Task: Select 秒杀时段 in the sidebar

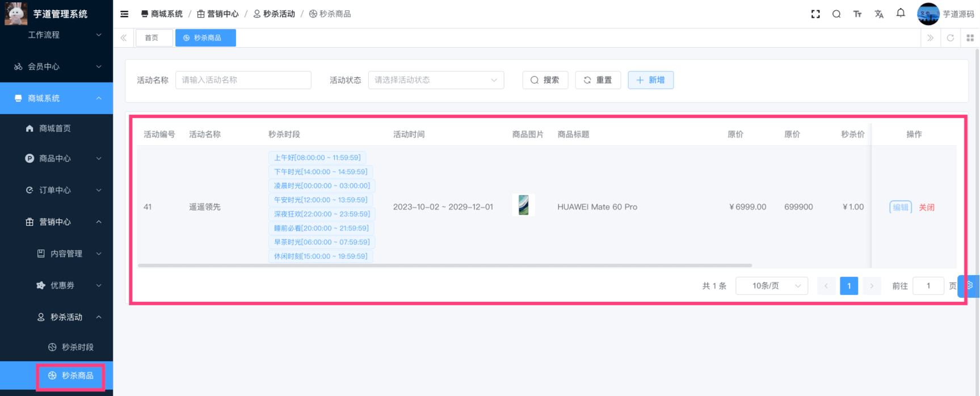Action: (x=77, y=347)
